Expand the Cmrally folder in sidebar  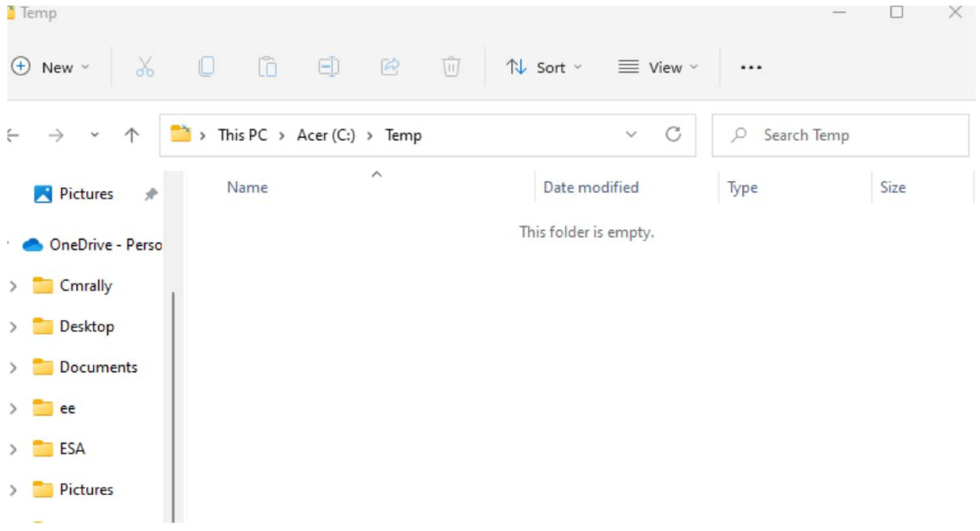pyautogui.click(x=13, y=286)
